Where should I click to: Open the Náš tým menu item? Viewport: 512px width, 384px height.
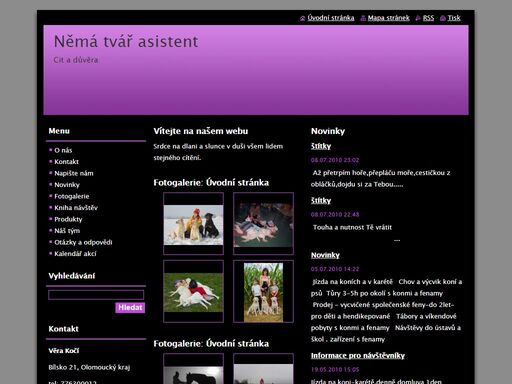tap(67, 231)
